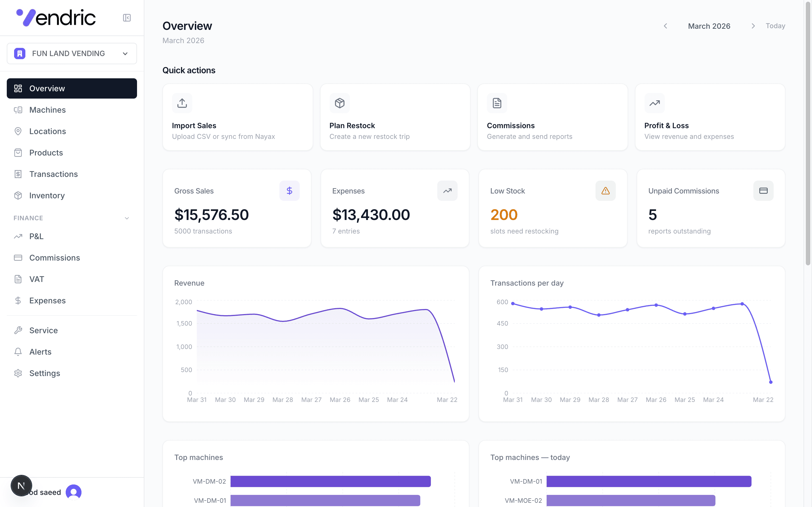The width and height of the screenshot is (812, 507).
Task: Go to previous month with the left chevron
Action: point(665,26)
